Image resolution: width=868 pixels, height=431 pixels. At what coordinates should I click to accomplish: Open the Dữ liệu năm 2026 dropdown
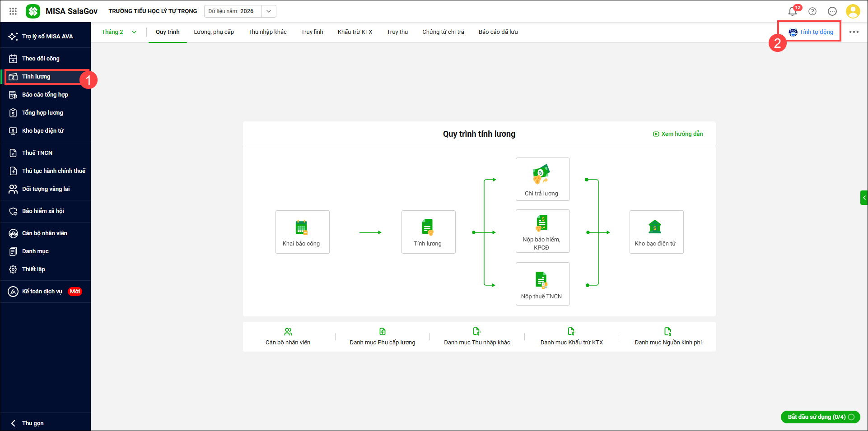pos(269,11)
